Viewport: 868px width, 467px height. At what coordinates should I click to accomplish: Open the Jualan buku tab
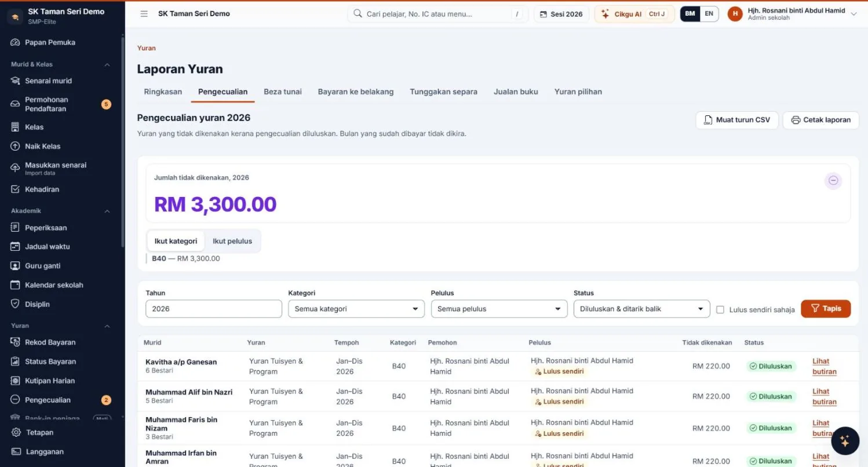[x=516, y=92]
